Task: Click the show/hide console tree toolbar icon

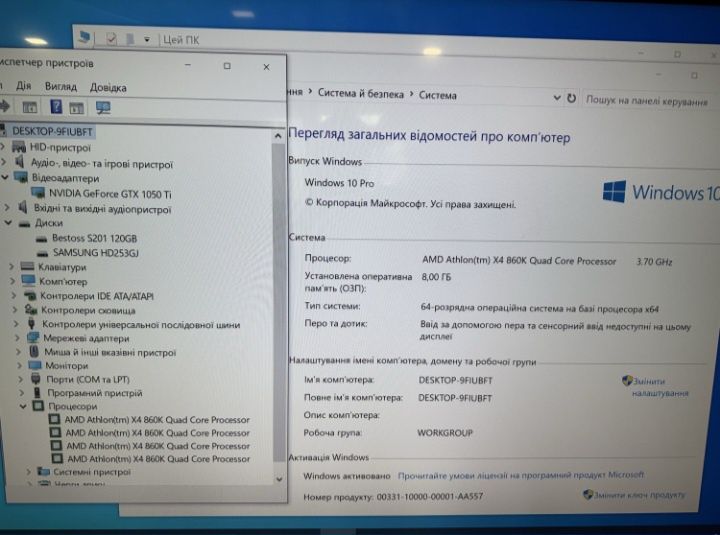Action: pyautogui.click(x=30, y=107)
